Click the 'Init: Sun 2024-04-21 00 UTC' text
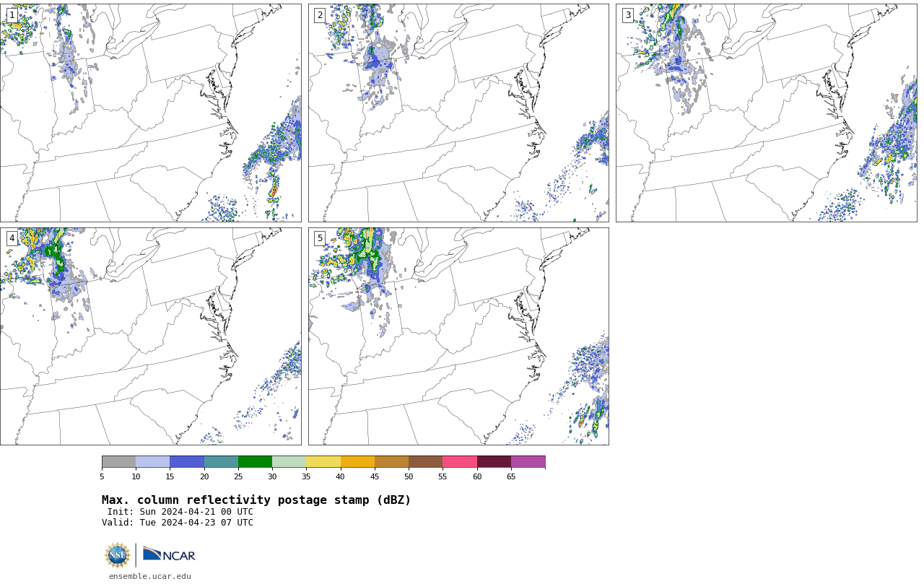 [180, 512]
